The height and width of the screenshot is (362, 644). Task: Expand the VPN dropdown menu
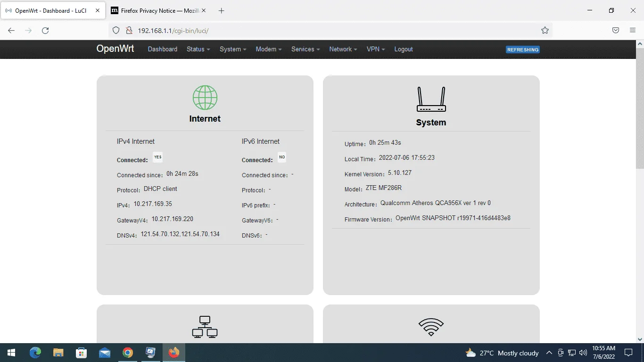coord(376,49)
